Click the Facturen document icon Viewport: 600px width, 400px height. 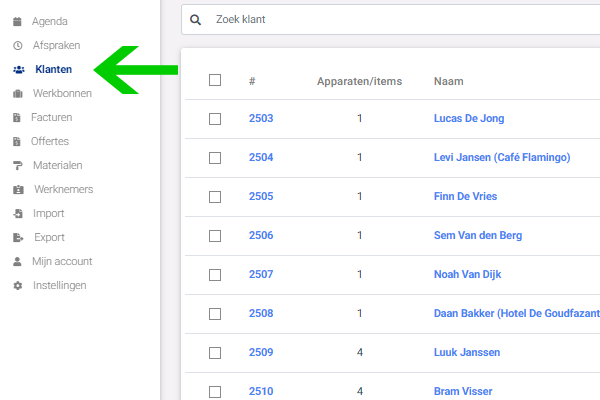pyautogui.click(x=17, y=117)
